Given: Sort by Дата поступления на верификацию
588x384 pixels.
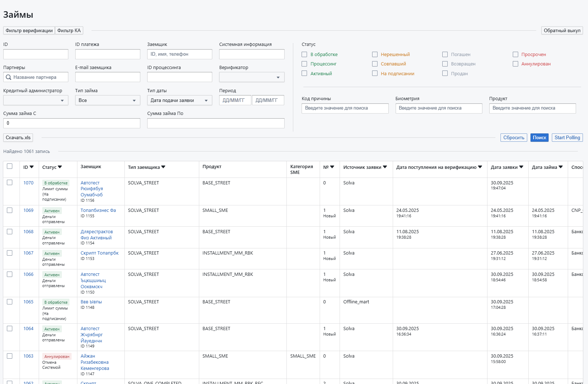Looking at the screenshot, I should click(x=480, y=167).
